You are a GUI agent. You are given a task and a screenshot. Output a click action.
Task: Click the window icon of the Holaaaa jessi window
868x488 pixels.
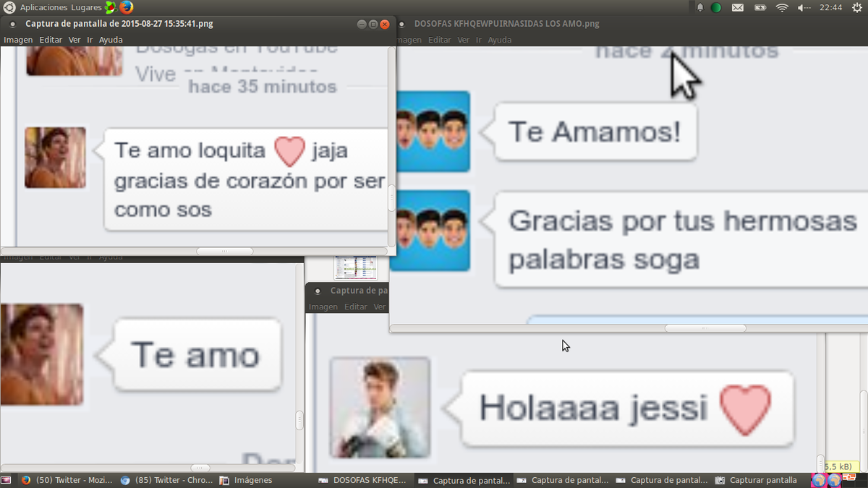click(x=318, y=291)
